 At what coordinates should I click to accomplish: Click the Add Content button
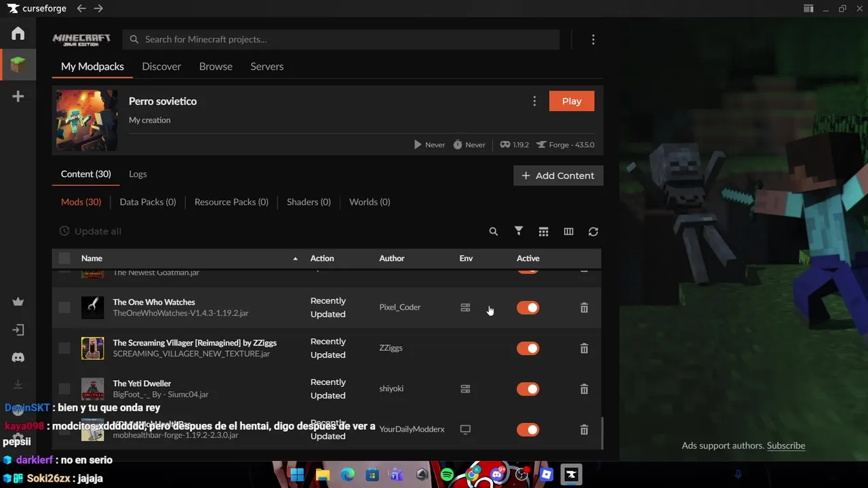coord(558,176)
